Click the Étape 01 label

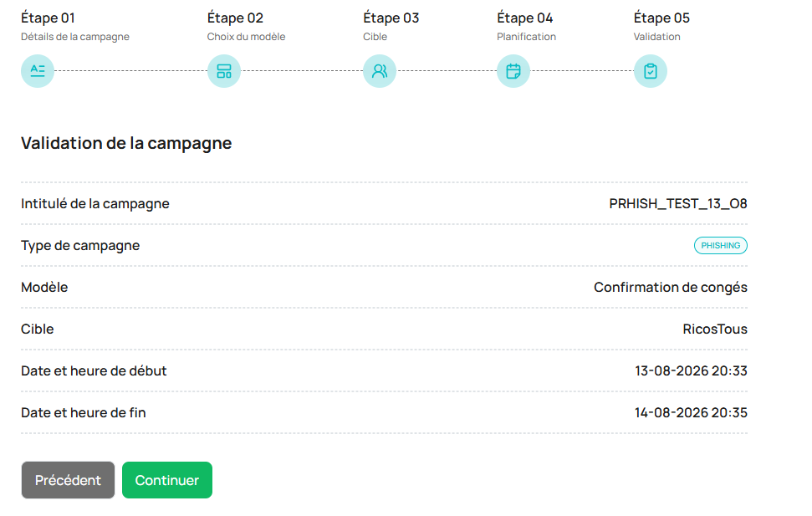coord(48,18)
